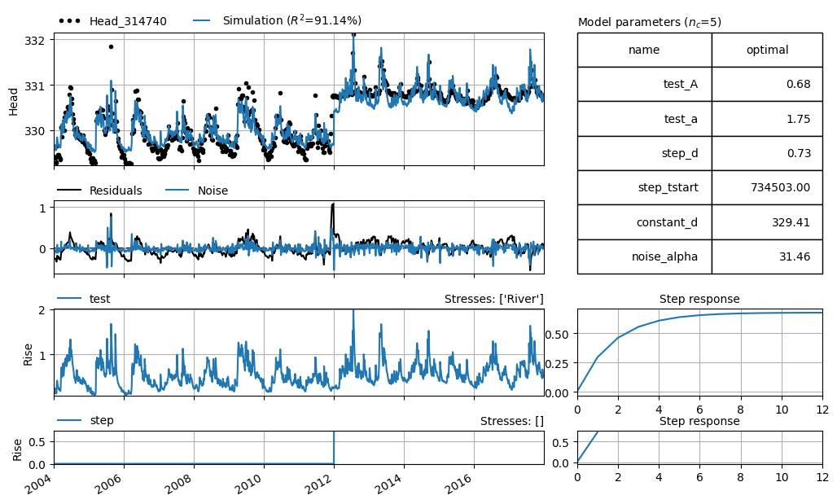Click the Residuals legend black line
Viewport: 837px width, 504px height.
coord(69,191)
